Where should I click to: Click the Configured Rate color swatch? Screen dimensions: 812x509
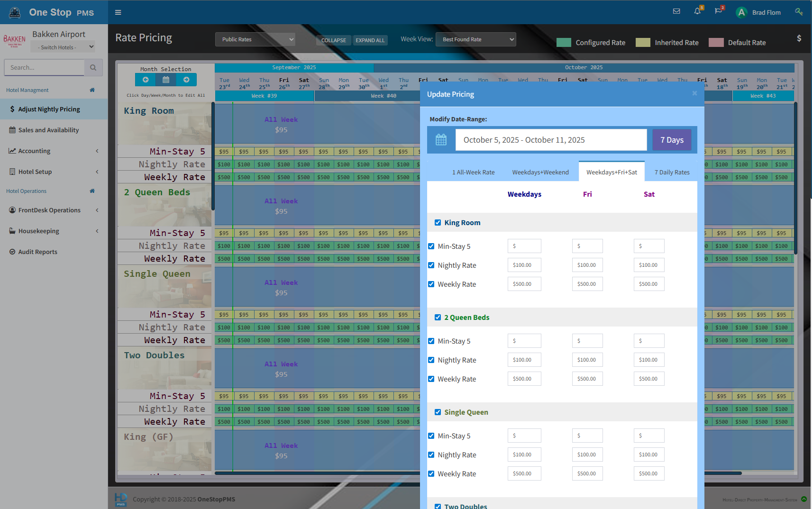564,43
